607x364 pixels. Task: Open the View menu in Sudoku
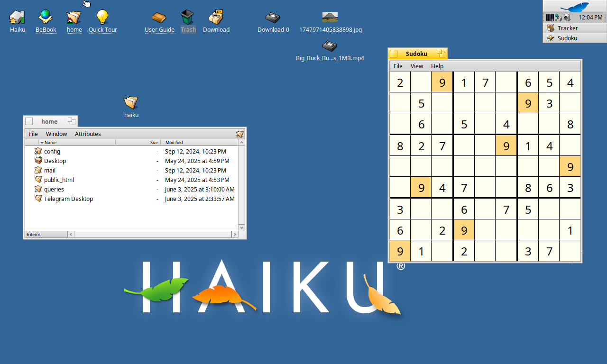click(x=417, y=66)
